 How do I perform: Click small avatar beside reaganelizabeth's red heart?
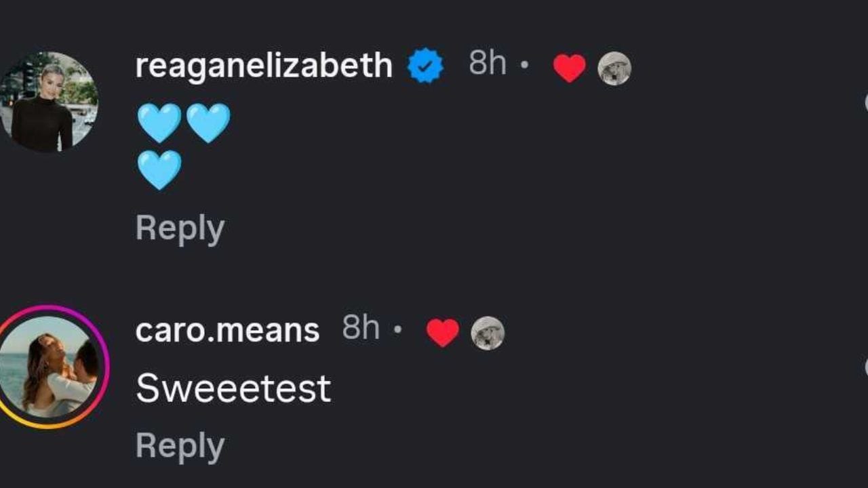[614, 68]
